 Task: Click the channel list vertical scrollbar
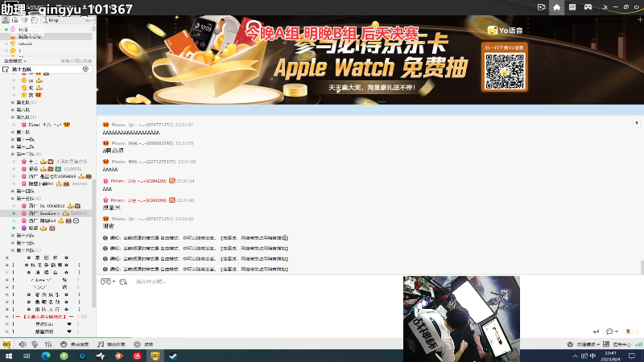[94, 242]
